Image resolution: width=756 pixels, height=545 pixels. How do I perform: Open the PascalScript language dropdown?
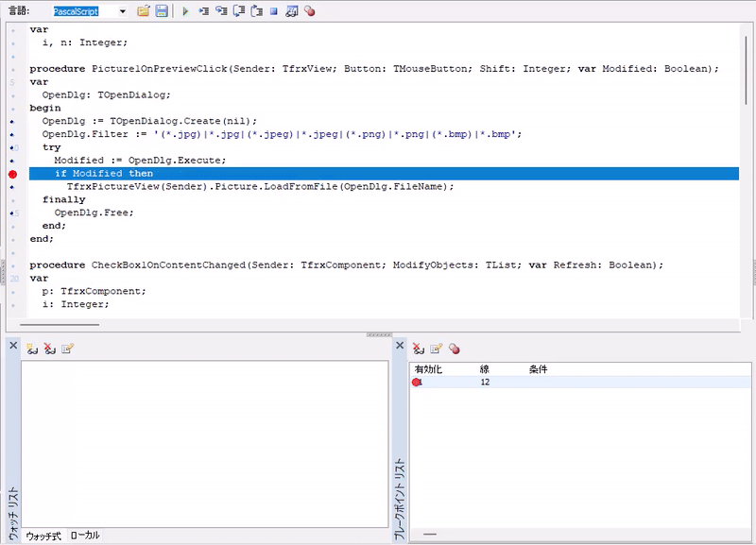[x=123, y=11]
